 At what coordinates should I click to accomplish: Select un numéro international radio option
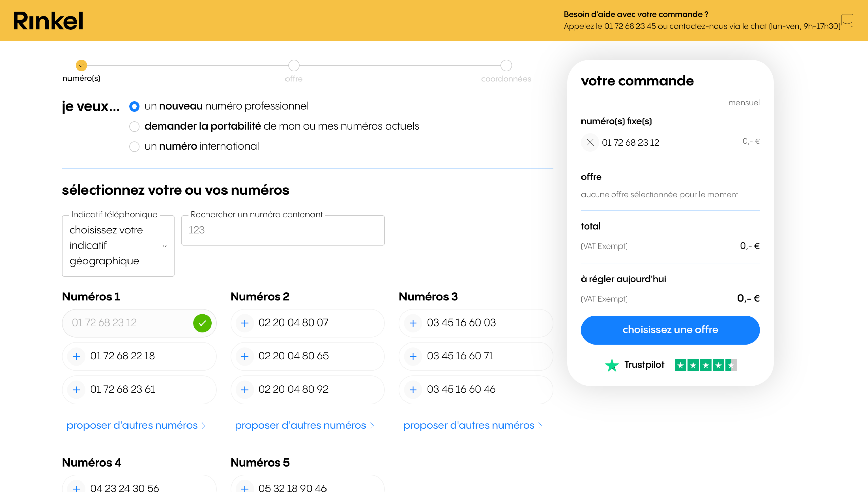(x=134, y=146)
